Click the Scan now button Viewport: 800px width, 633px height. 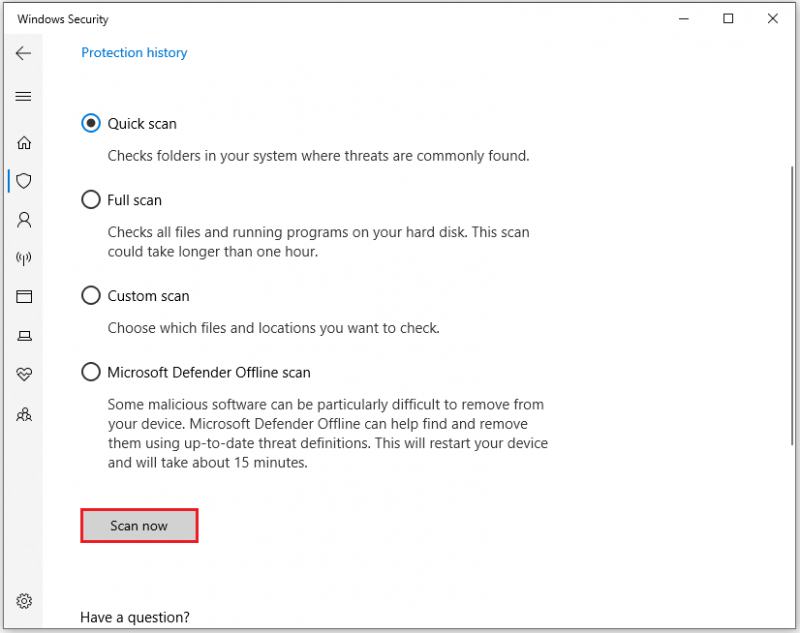click(139, 525)
